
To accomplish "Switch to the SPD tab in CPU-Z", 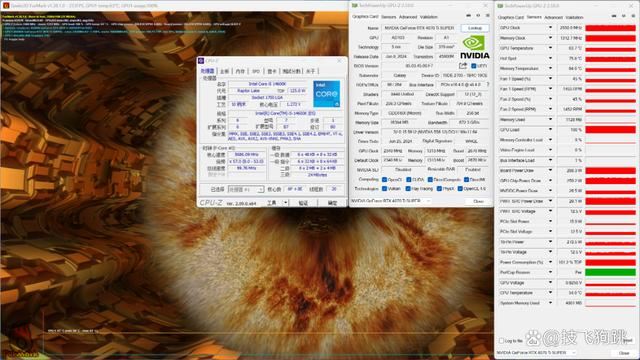I will coord(256,71).
